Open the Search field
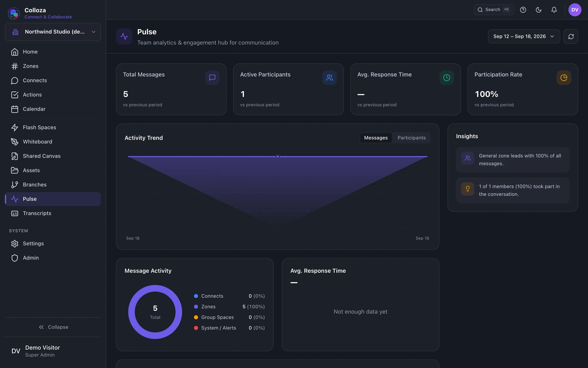Image resolution: width=588 pixels, height=368 pixels. (493, 10)
